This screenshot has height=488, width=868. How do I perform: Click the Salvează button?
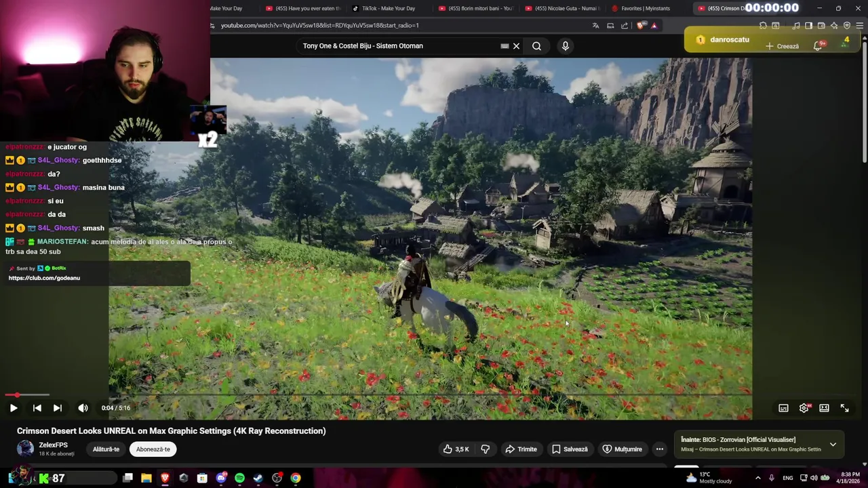(x=570, y=449)
